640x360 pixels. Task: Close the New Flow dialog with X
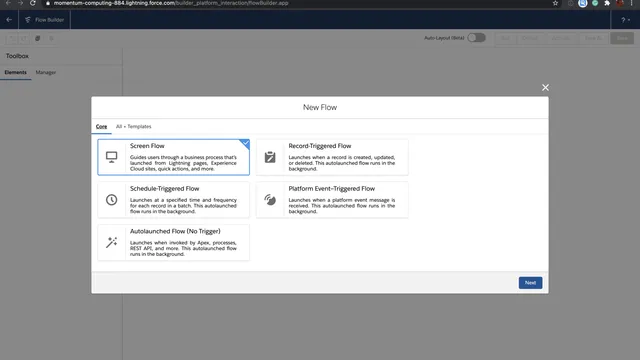pos(545,87)
